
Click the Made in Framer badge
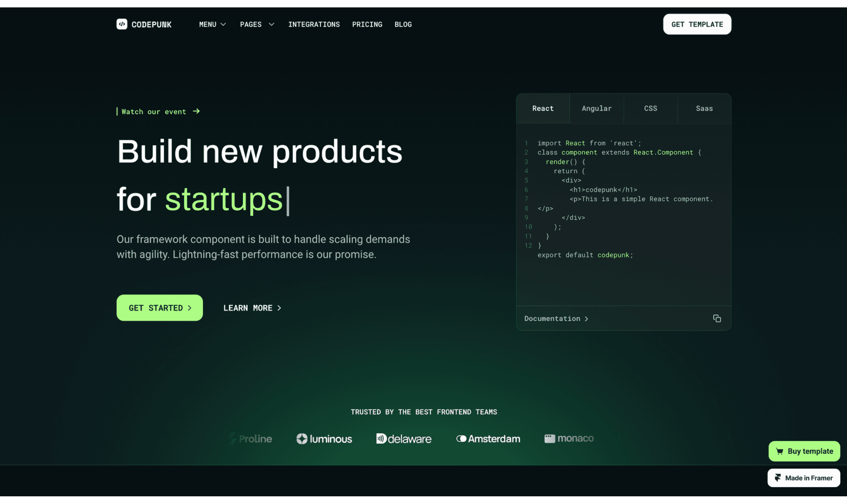[x=803, y=478]
